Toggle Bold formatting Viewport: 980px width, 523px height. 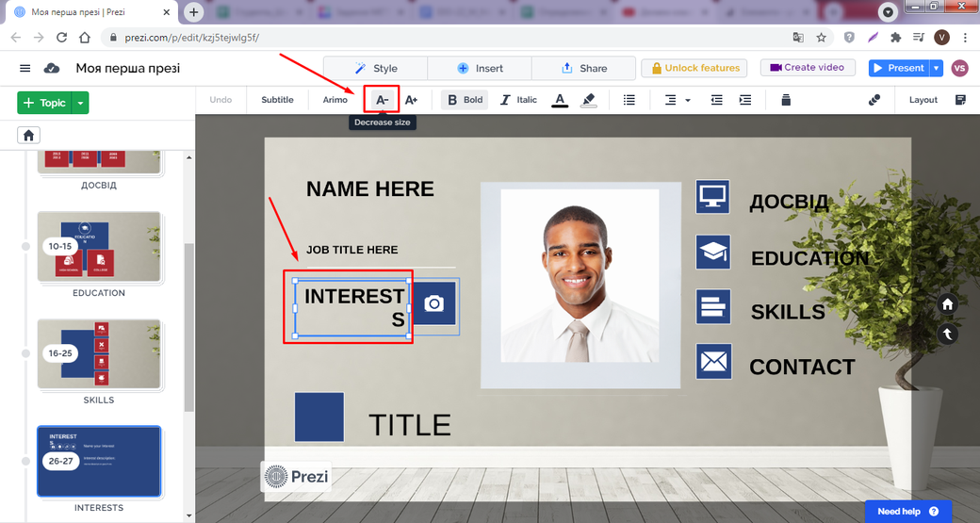465,99
